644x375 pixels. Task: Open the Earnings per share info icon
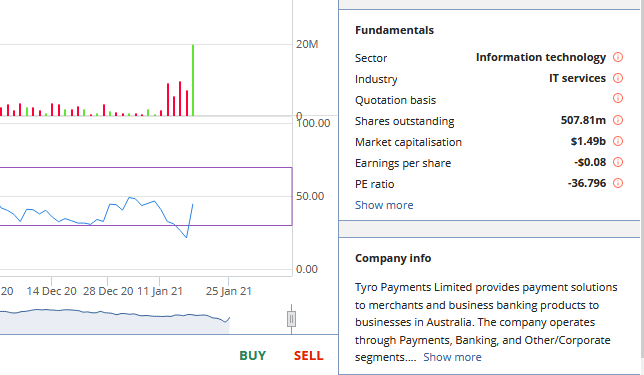[618, 162]
